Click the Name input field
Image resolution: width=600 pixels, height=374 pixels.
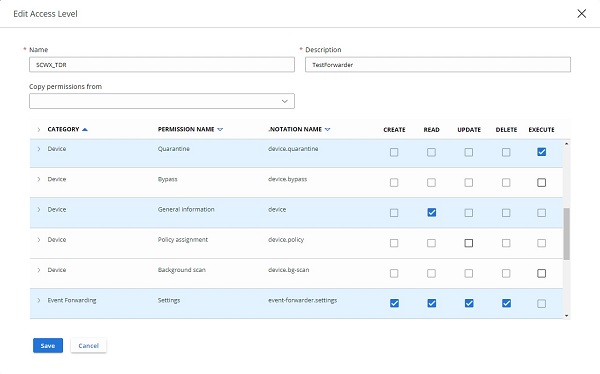(162, 65)
